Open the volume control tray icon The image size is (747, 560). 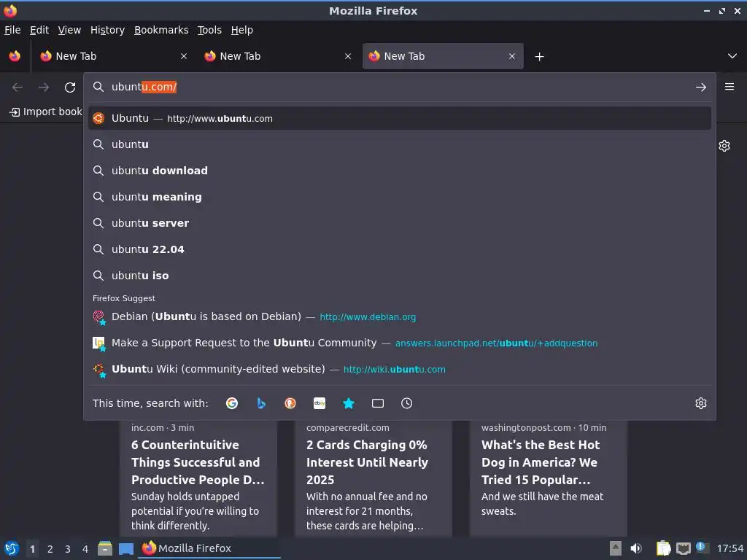pos(636,548)
